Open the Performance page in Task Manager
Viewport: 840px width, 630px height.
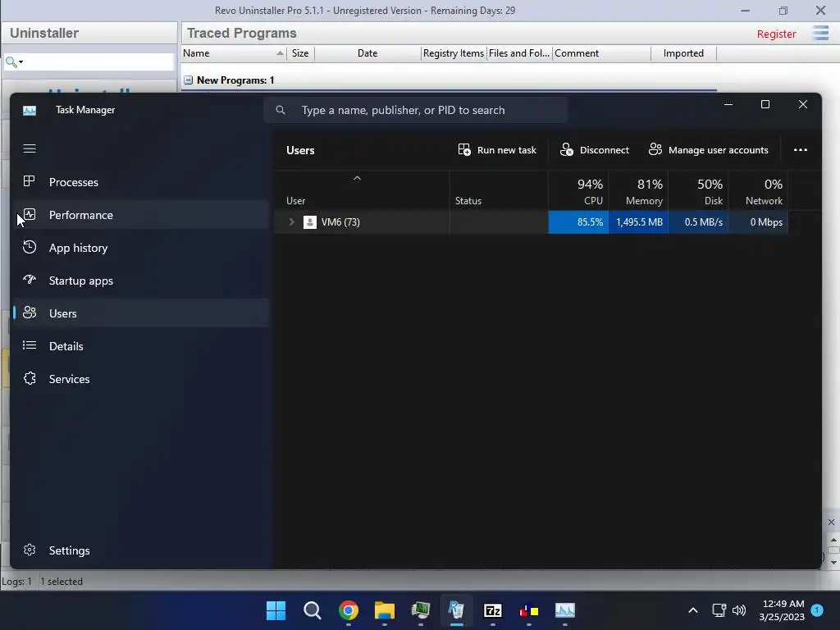141,215
